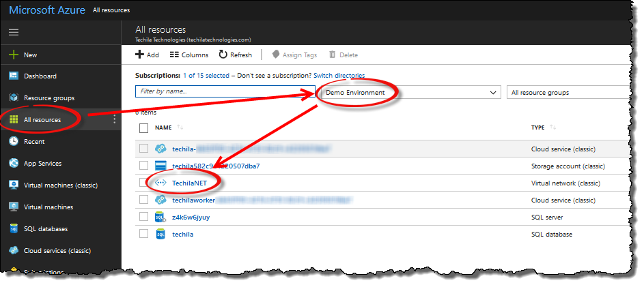The height and width of the screenshot is (285, 644).
Task: Click the Virtual machines monitor icon
Action: click(14, 207)
